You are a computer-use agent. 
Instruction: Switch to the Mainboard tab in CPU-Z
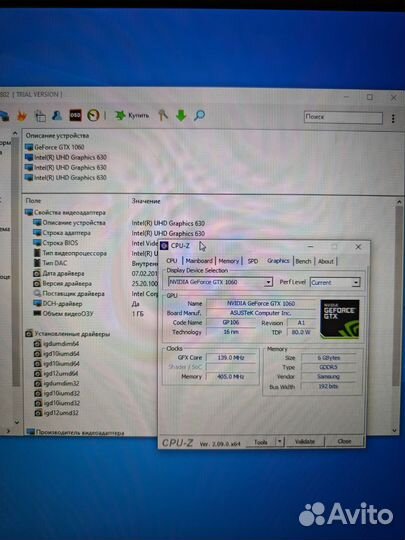[199, 261]
